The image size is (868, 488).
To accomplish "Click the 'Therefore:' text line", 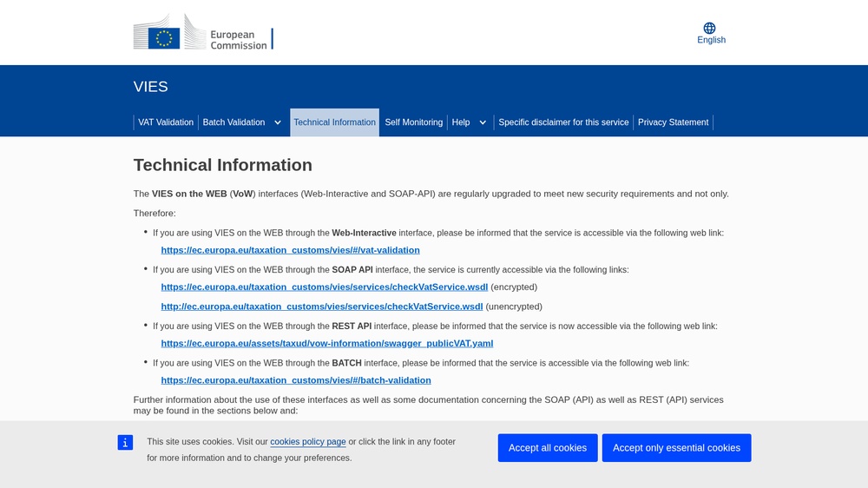I will (155, 214).
